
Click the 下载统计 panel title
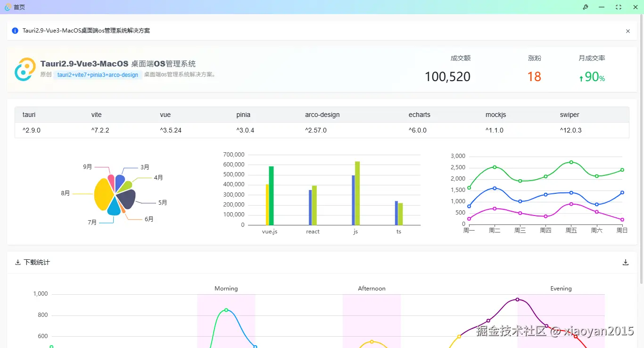click(37, 262)
